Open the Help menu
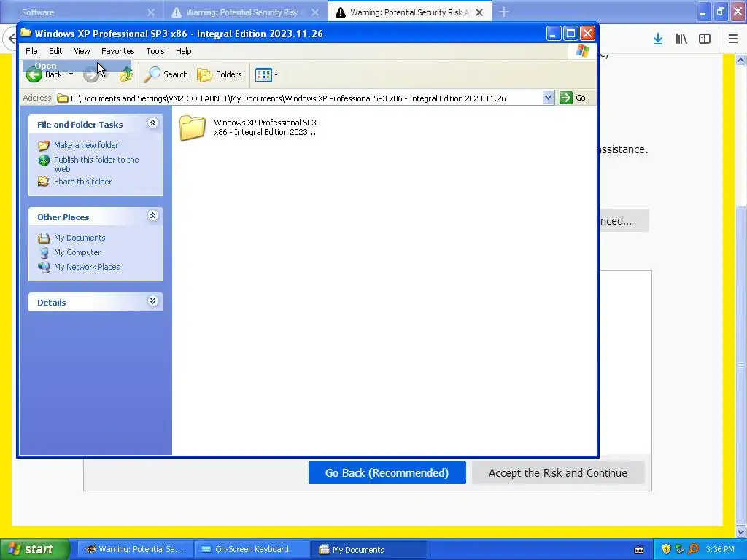 (183, 51)
